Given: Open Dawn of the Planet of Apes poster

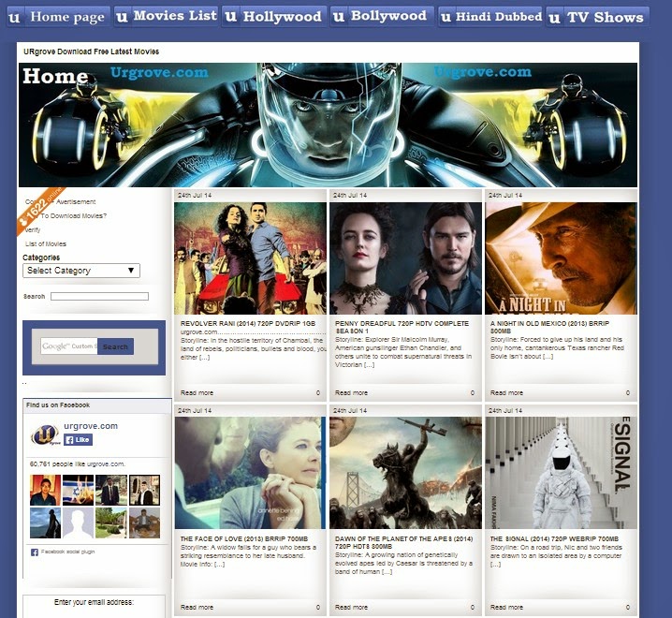Looking at the screenshot, I should (x=405, y=473).
